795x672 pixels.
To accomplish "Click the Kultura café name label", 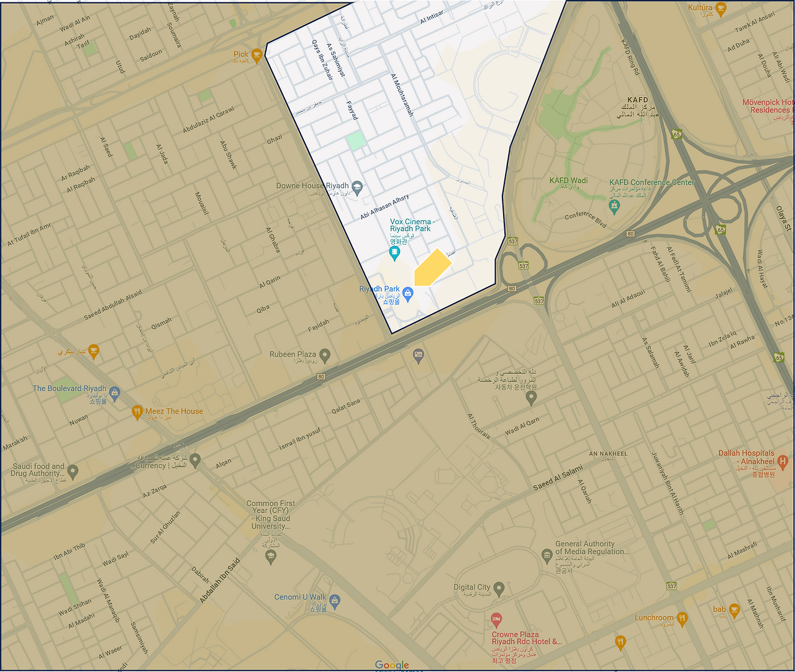I will 700,7.
